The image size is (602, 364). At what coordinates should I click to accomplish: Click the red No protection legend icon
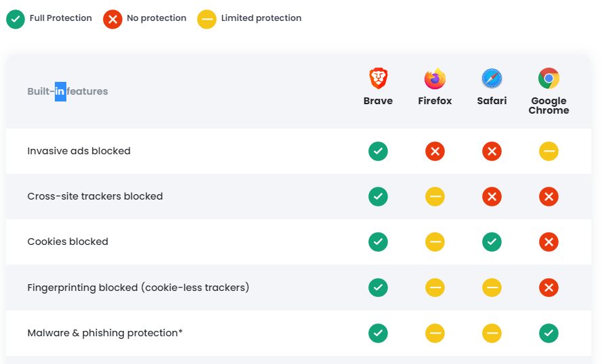[x=112, y=19]
